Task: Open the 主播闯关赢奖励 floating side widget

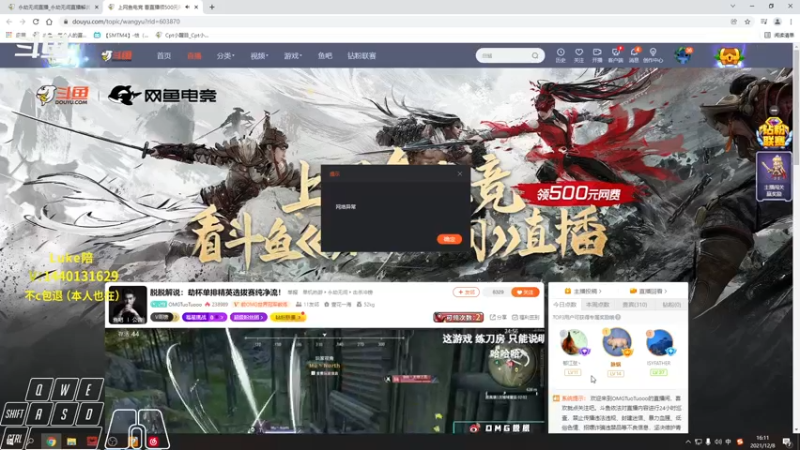Action: (x=774, y=177)
